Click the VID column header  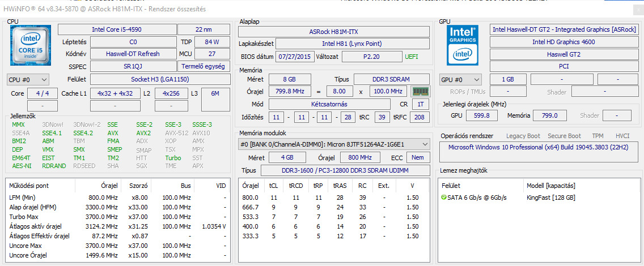(x=211, y=186)
